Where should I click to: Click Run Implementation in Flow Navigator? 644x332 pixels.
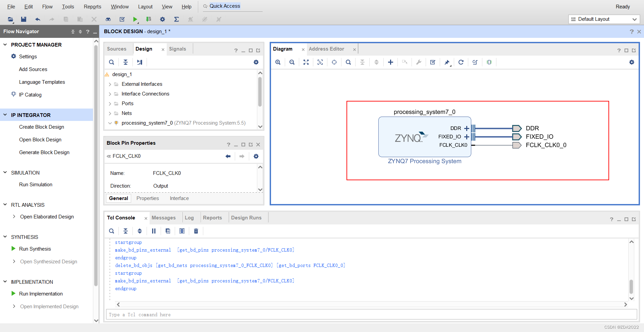click(x=41, y=294)
